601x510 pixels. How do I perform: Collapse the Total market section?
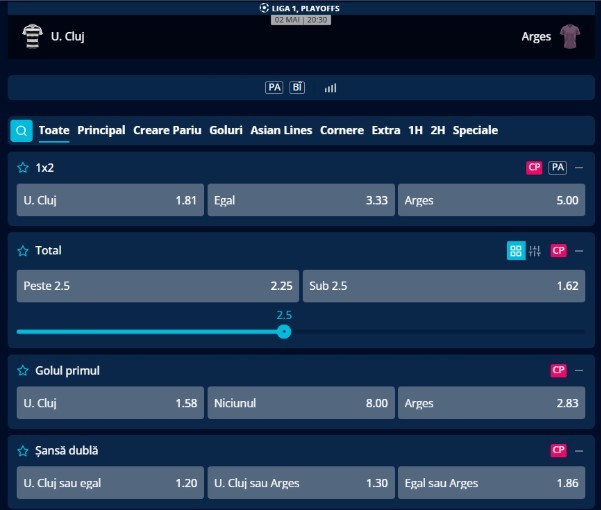click(x=579, y=251)
